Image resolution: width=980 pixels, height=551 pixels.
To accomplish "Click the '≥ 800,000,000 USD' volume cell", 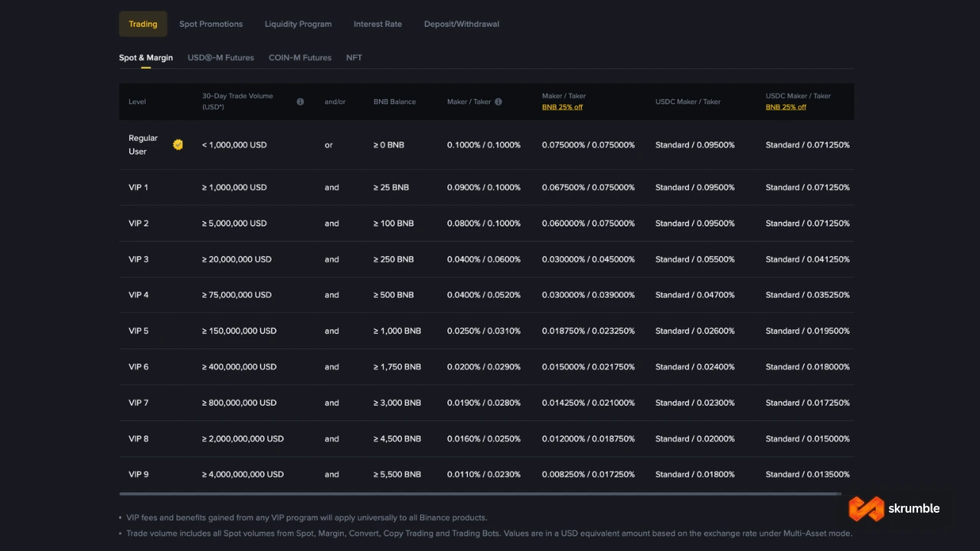I will click(240, 403).
